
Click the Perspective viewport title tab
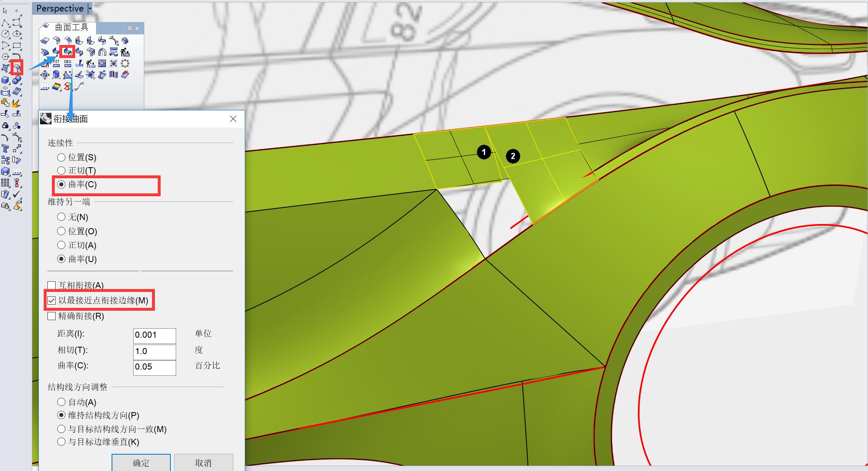(60, 8)
